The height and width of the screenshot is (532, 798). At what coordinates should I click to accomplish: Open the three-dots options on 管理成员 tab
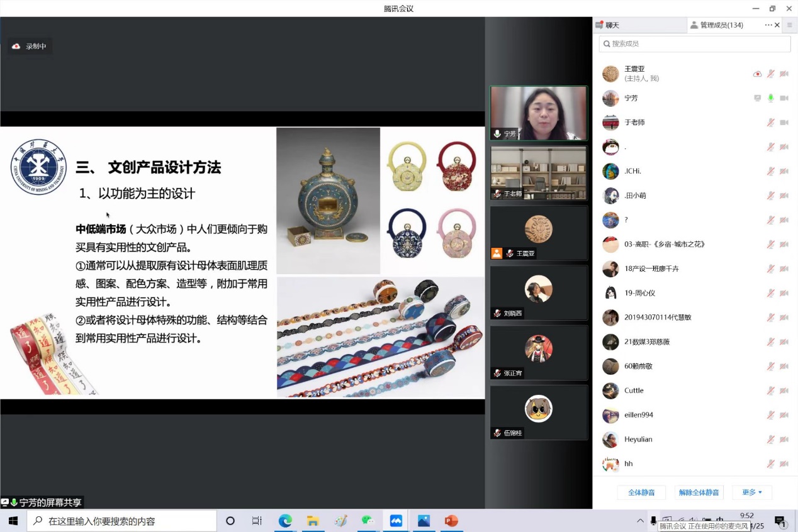(x=768, y=25)
